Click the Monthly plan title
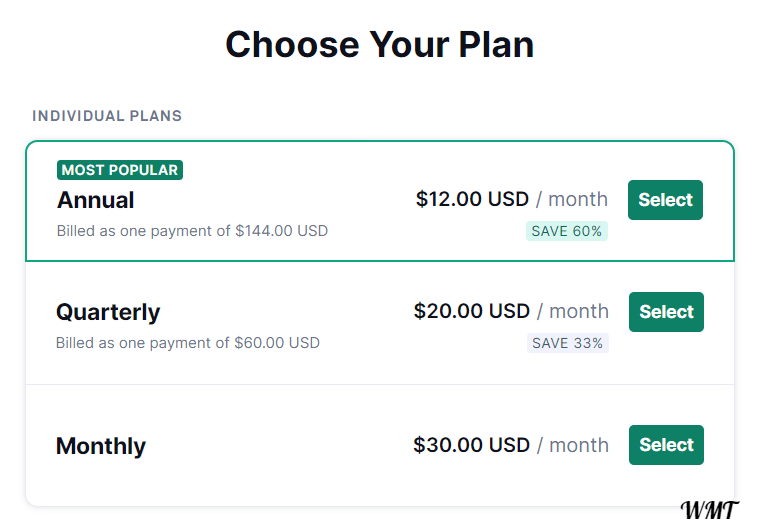Image resolution: width=762 pixels, height=527 pixels. [x=101, y=446]
